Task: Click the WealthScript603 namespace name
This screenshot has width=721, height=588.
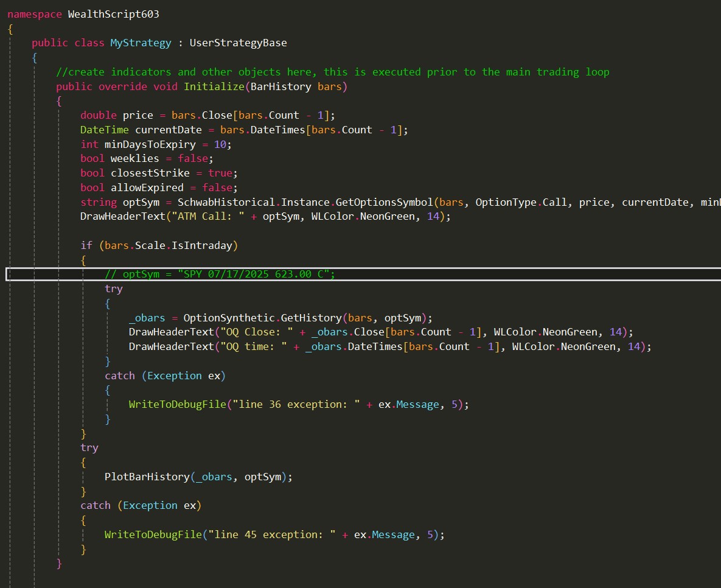Action: pos(114,13)
